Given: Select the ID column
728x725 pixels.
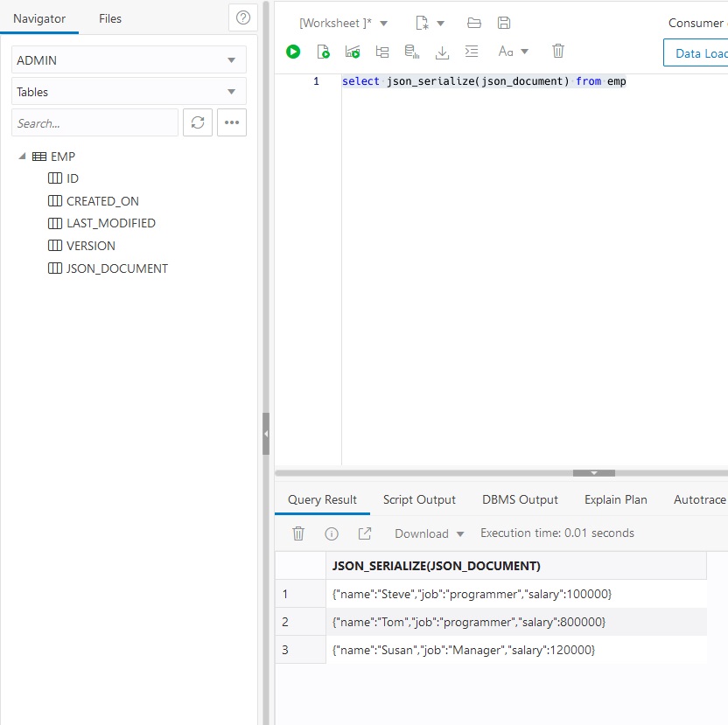Looking at the screenshot, I should pos(64,178).
